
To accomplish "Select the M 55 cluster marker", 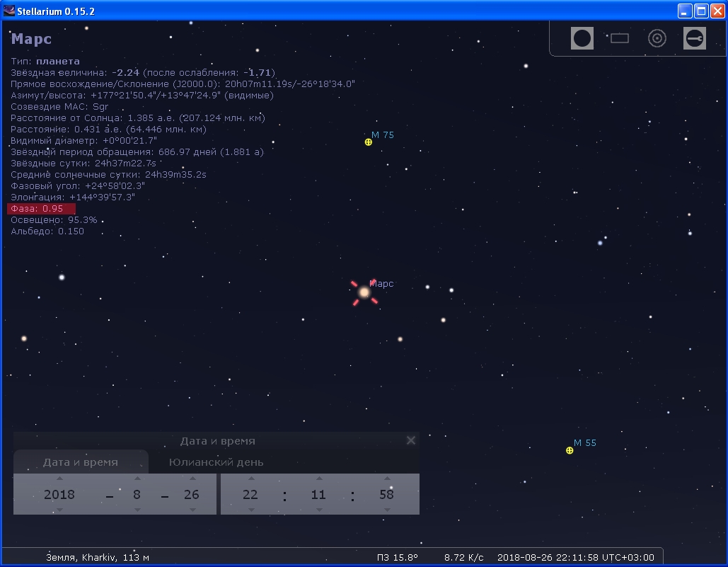I will (x=570, y=450).
